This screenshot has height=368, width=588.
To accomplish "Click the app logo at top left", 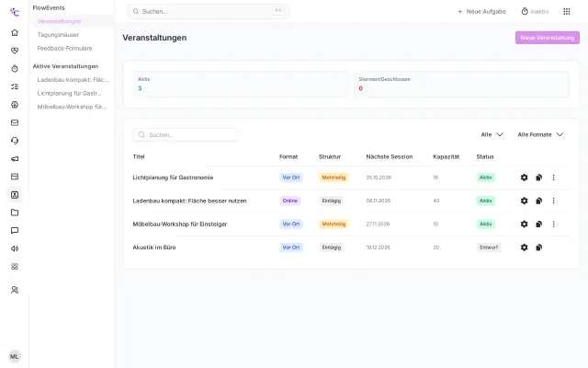I will point(15,12).
